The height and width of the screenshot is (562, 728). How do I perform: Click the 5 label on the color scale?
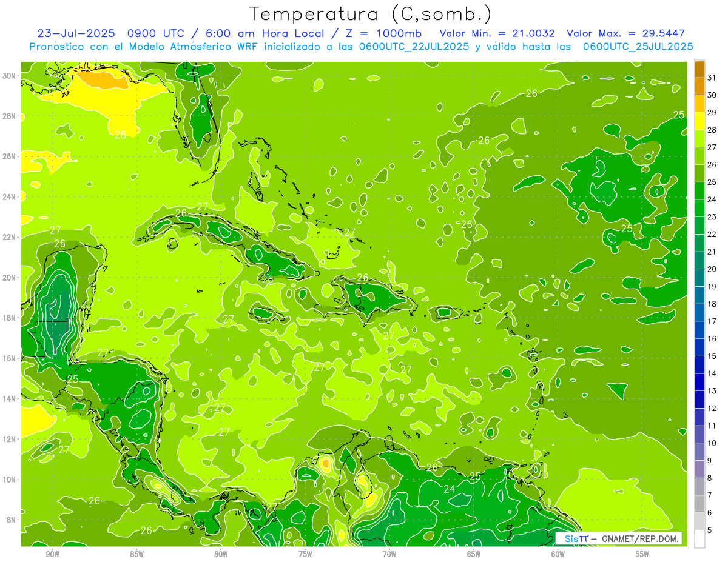click(x=710, y=530)
